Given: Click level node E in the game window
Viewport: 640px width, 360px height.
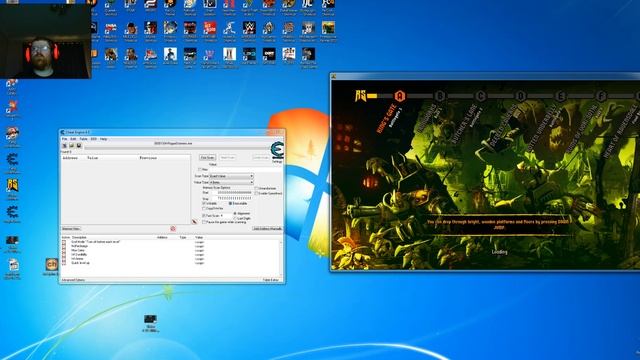Looking at the screenshot, I should point(560,96).
